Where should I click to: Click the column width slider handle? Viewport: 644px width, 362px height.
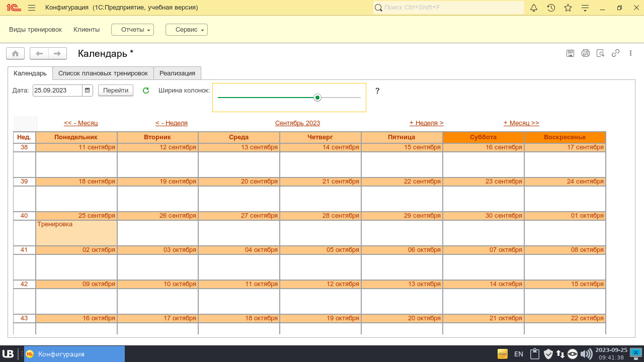317,98
